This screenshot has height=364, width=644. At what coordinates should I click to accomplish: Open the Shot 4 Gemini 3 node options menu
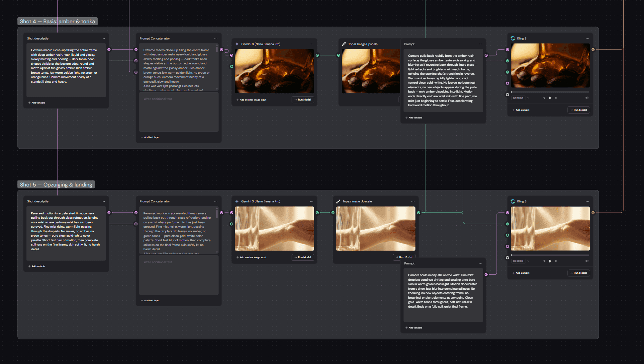(x=312, y=44)
